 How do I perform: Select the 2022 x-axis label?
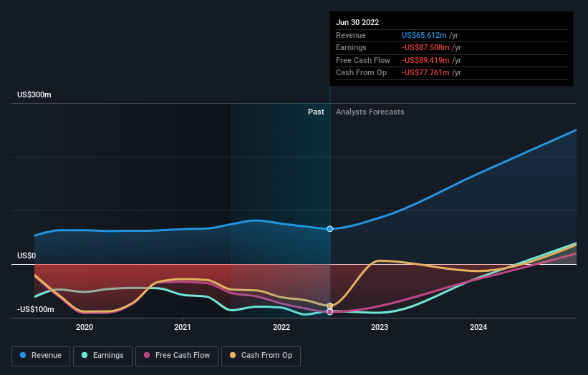point(281,328)
